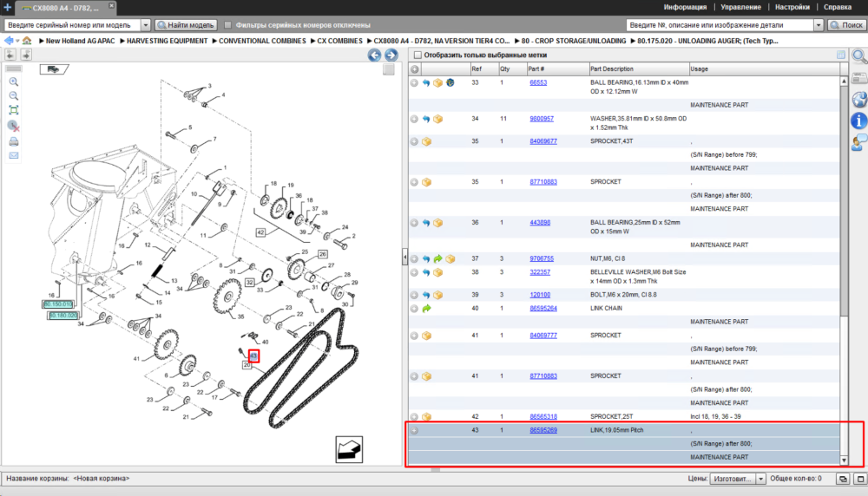Click the supersession arrow icon for ref 33

point(425,83)
